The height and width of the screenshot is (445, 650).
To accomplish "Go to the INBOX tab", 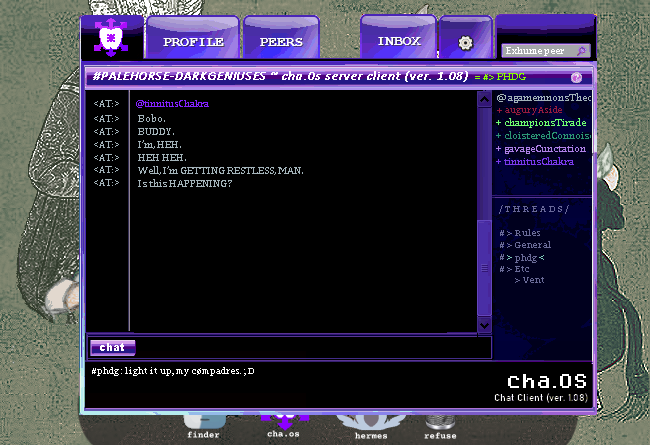I will coord(399,41).
